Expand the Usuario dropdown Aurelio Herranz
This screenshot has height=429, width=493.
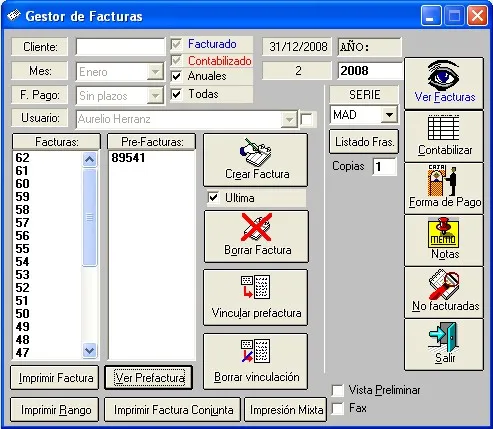289,119
